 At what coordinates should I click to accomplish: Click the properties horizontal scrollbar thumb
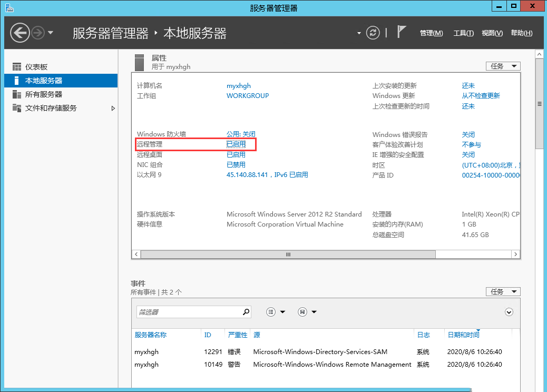288,254
